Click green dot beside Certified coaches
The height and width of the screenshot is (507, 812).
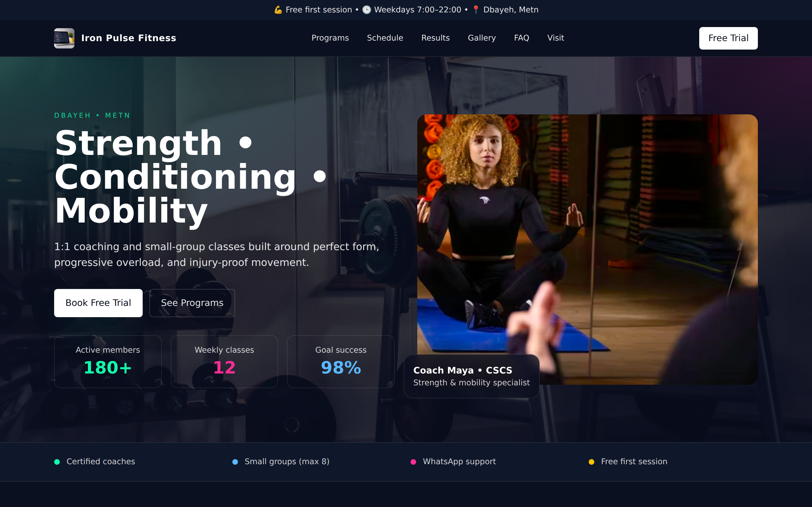[x=57, y=462]
